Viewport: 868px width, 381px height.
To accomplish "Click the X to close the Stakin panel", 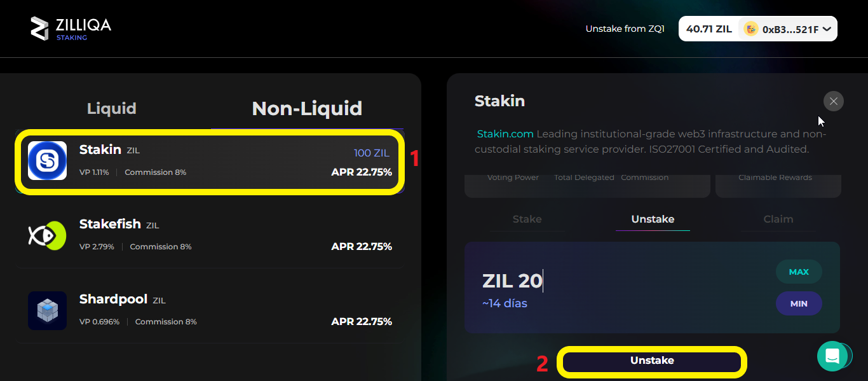I will 833,101.
